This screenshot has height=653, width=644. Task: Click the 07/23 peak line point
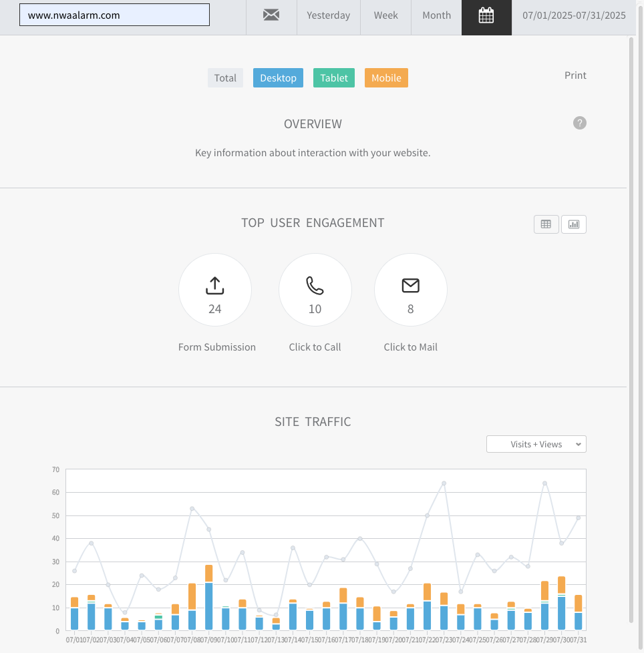[444, 483]
